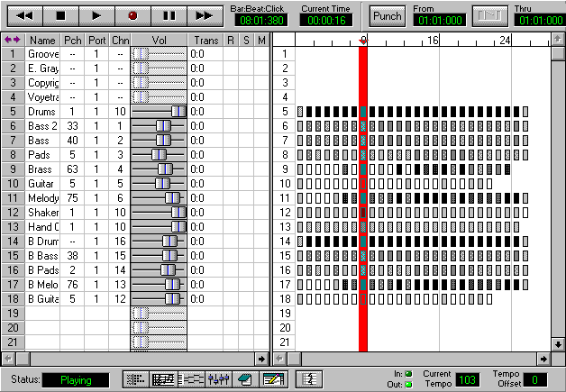This screenshot has height=392, width=566.
Task: Click the Rewind transport button
Action: click(24, 15)
